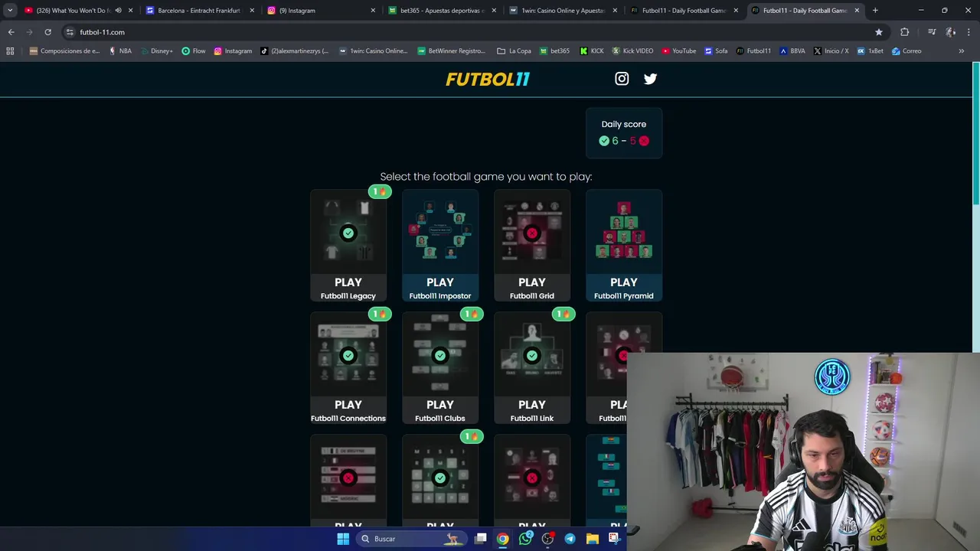The height and width of the screenshot is (551, 980).
Task: Click the streak badge on Futbol11 Clubs
Action: tap(472, 314)
